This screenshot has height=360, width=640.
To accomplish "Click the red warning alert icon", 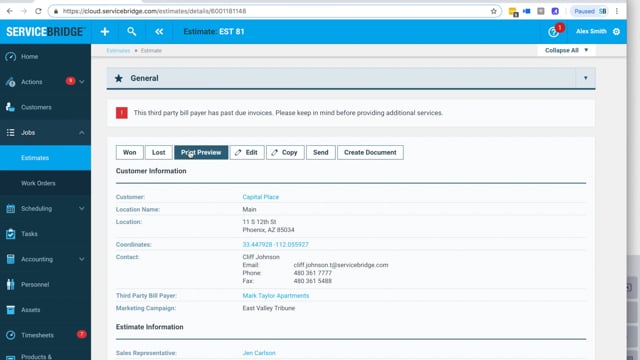I will [122, 113].
